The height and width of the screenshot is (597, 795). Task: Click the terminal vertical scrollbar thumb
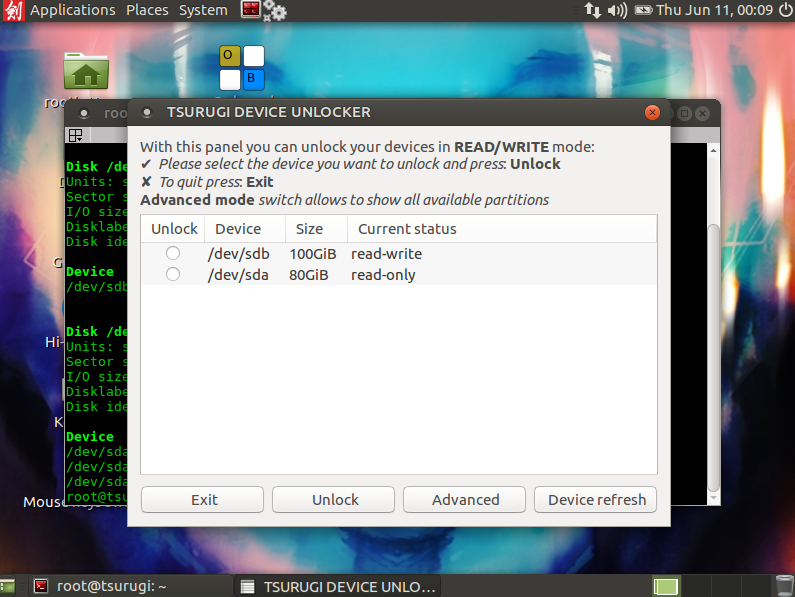coord(713,358)
